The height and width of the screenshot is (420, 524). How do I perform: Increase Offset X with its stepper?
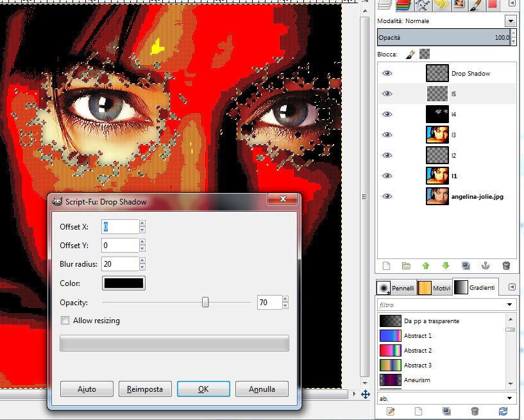(x=142, y=224)
